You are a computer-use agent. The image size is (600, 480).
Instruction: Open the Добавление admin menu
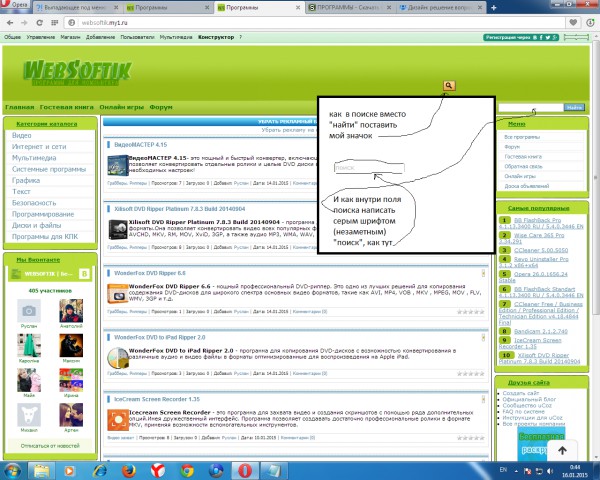pyautogui.click(x=100, y=37)
